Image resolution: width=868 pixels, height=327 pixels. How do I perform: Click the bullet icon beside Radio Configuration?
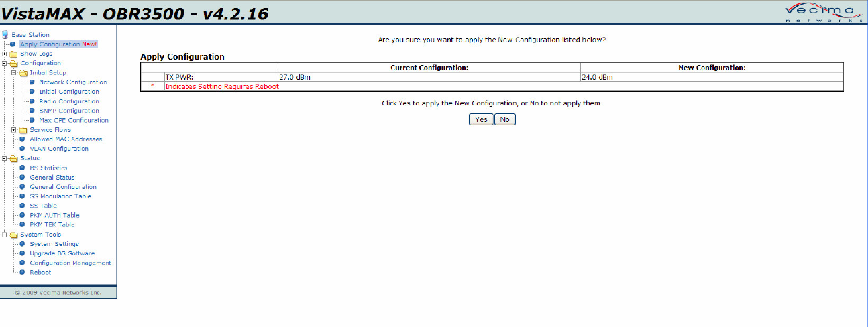[x=32, y=101]
